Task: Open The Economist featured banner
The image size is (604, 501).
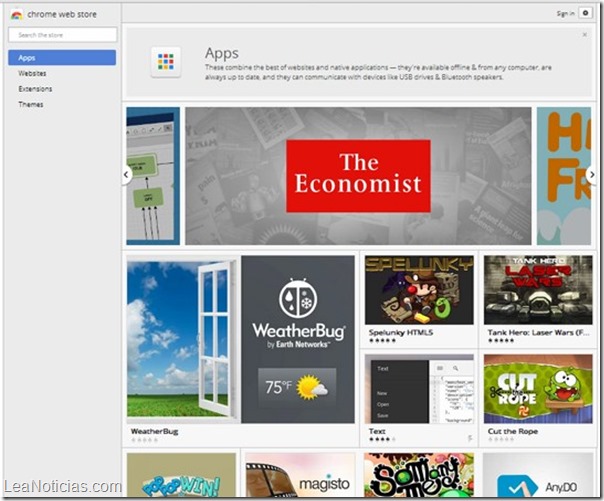Action: coord(358,176)
